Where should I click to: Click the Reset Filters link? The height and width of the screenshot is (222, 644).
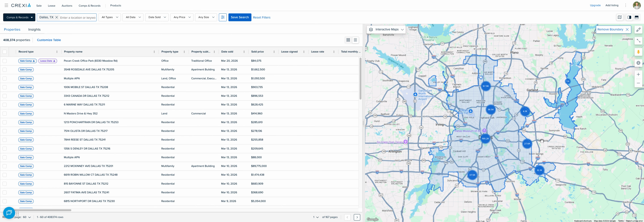pos(261,17)
